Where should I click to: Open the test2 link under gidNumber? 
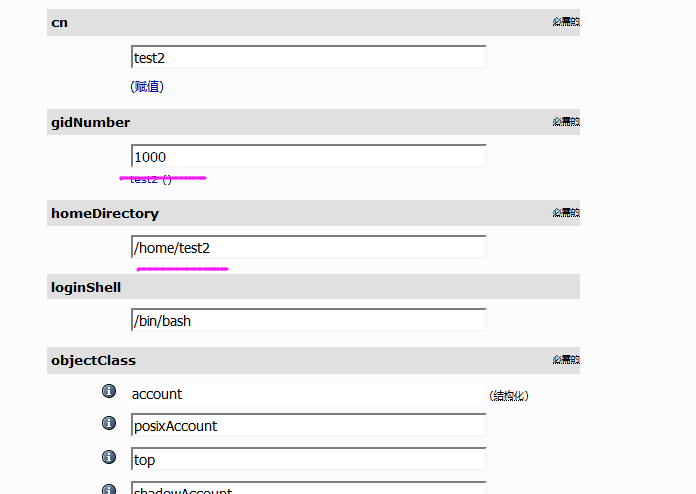pos(144,179)
